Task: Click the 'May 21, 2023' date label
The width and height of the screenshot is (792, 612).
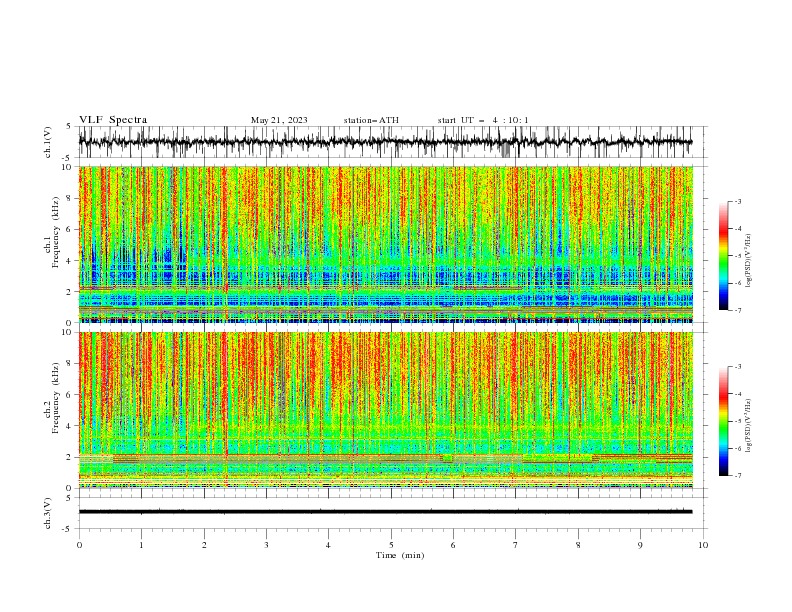Action: [279, 120]
